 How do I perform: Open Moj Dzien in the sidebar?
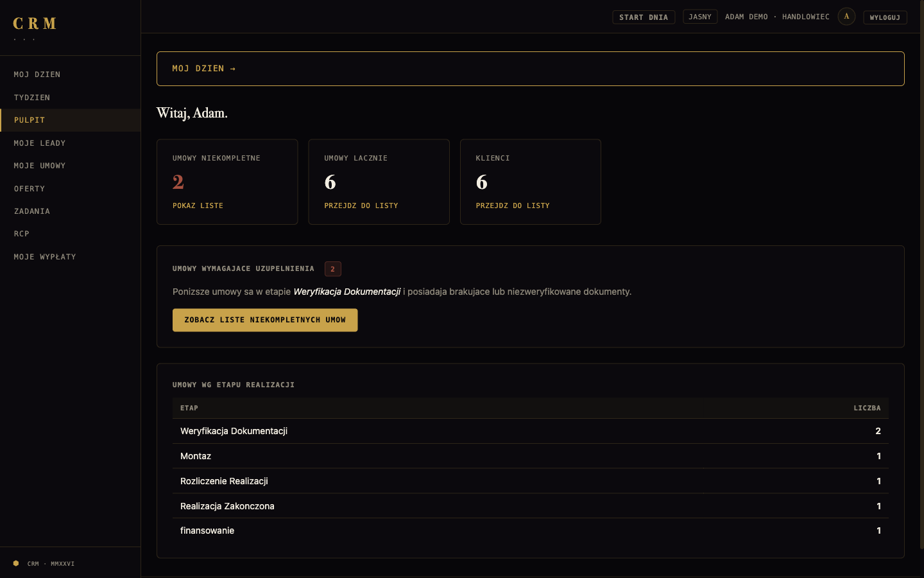click(70, 74)
